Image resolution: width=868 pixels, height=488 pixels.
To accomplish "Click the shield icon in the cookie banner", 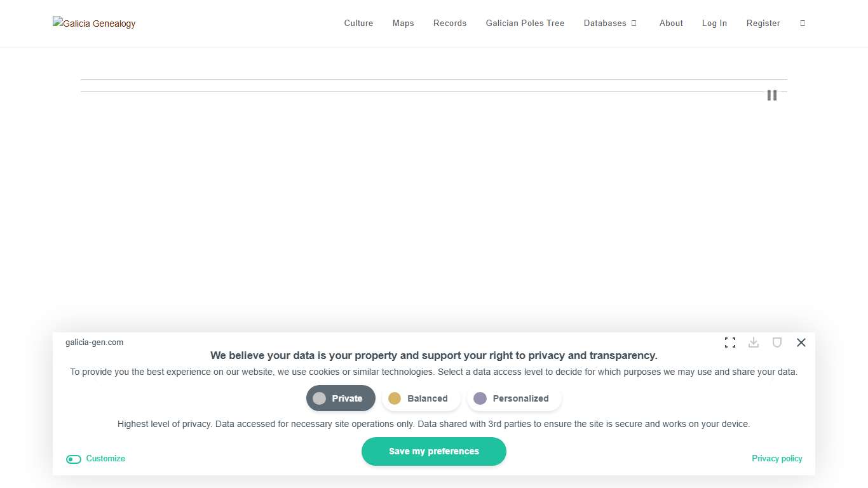I will click(x=776, y=342).
